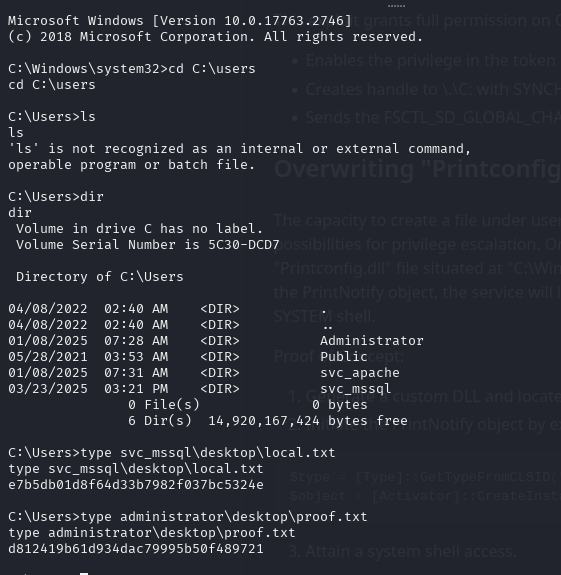The image size is (561, 575).
Task: Click the 03/23/2025 03:21 PM date entry
Action: [88, 389]
